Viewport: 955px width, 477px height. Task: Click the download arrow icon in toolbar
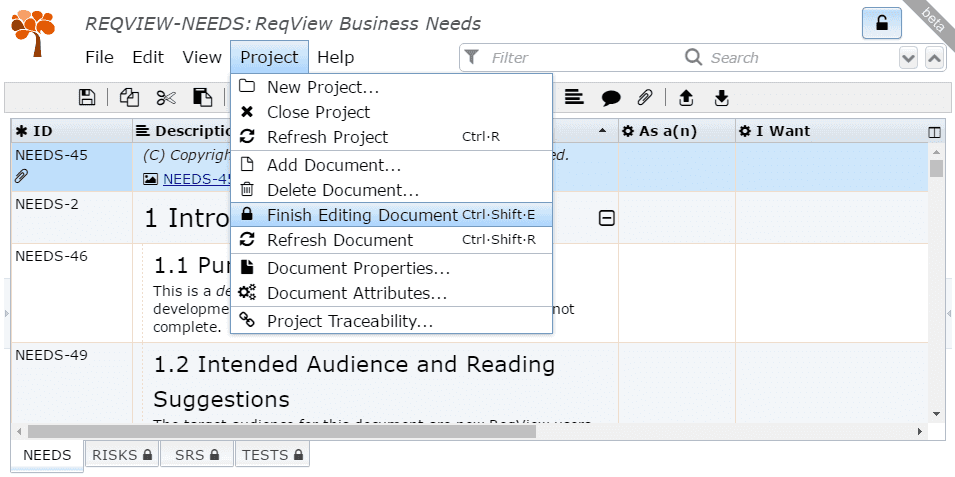(722, 97)
